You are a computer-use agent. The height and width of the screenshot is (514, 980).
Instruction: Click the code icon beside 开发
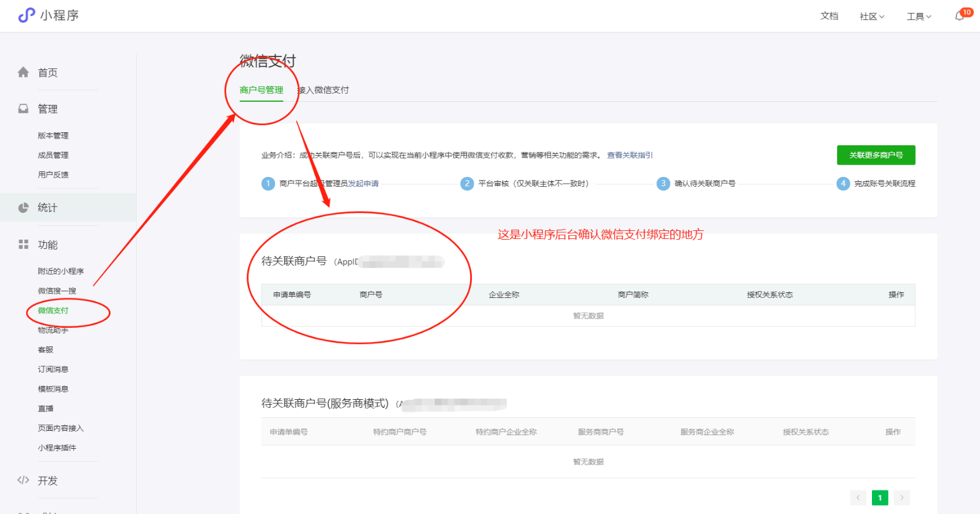[x=24, y=480]
